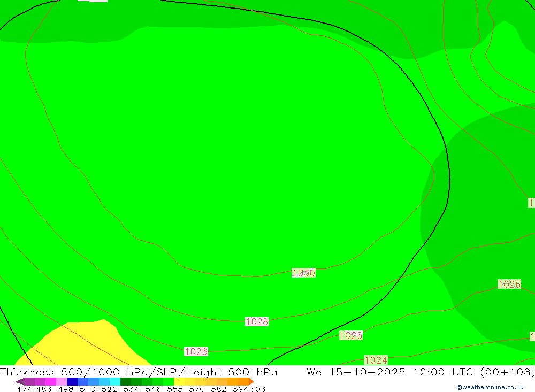Select the chart title 'Thickness 500/1000 hPa/SLP/Height 500 hPa'
This screenshot has height=392, width=535.
pos(139,372)
